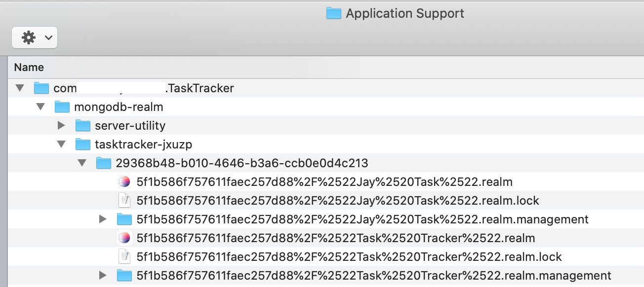The width and height of the screenshot is (644, 287).
Task: Collapse the tasktracker-jxuzp folder
Action: click(61, 144)
